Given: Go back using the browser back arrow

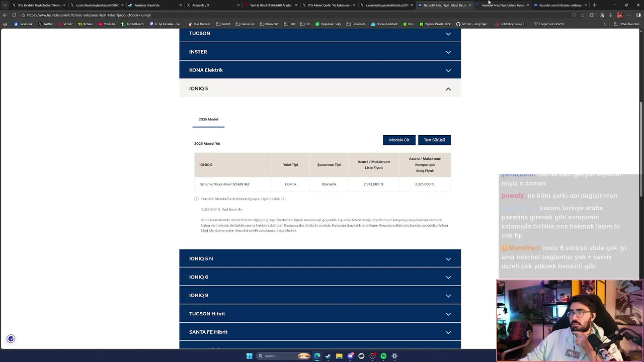Looking at the screenshot, I should click(5, 15).
